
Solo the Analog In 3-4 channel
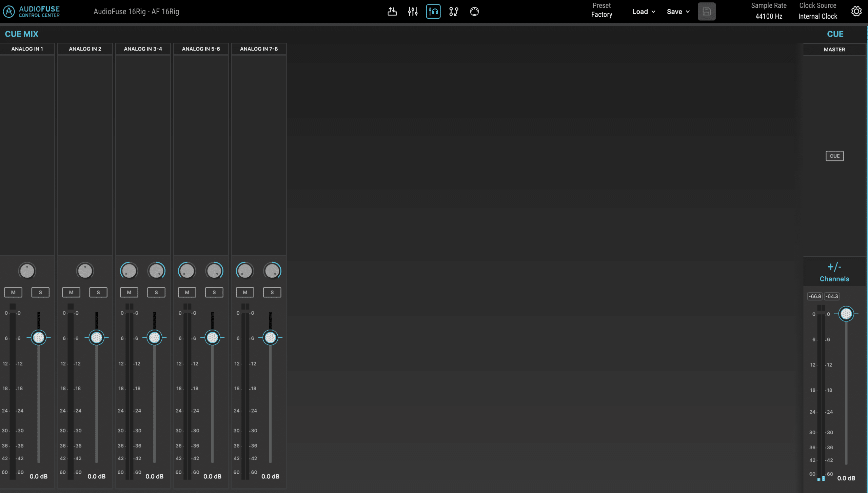156,292
